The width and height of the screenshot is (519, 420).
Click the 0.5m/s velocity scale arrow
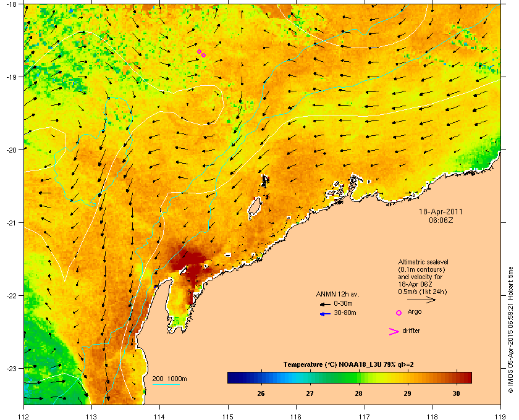tap(421, 300)
